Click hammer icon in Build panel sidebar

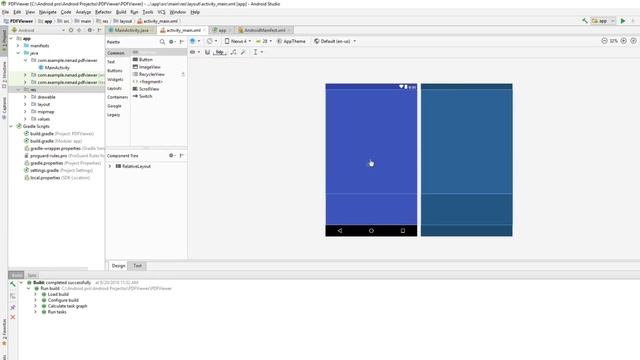[x=13, y=284]
